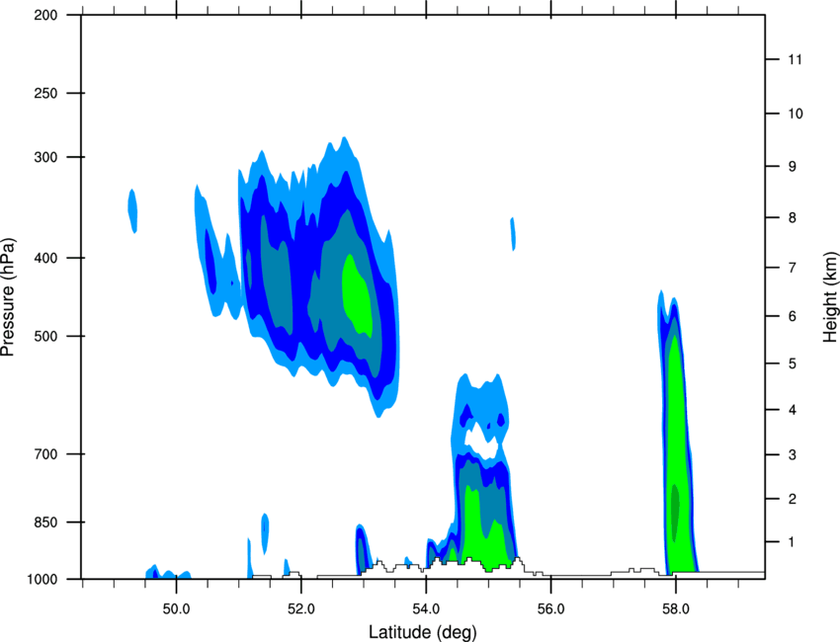This screenshot has width=840, height=642.
Task: Click the "Height (km)" axis title
Action: (x=830, y=297)
